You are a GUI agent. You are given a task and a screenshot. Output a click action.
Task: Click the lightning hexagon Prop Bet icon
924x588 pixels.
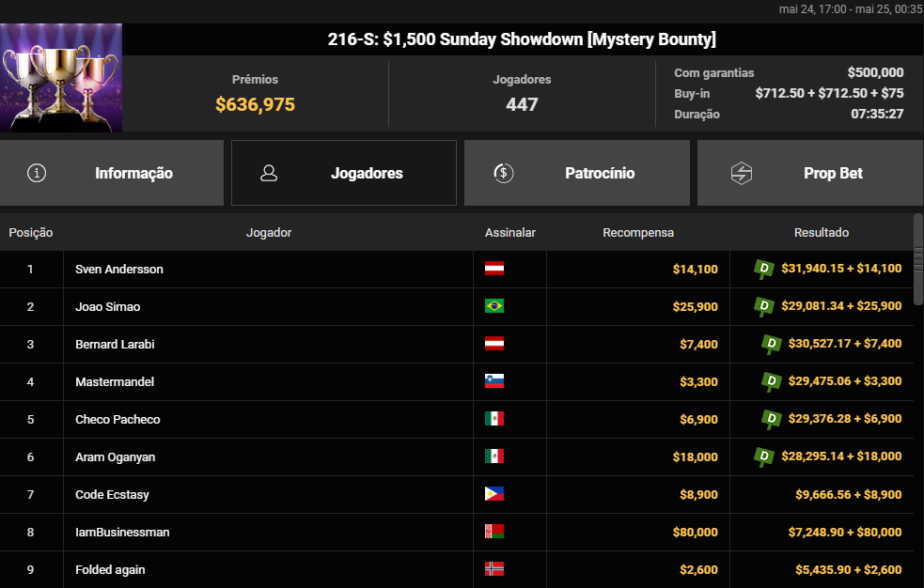(x=742, y=173)
